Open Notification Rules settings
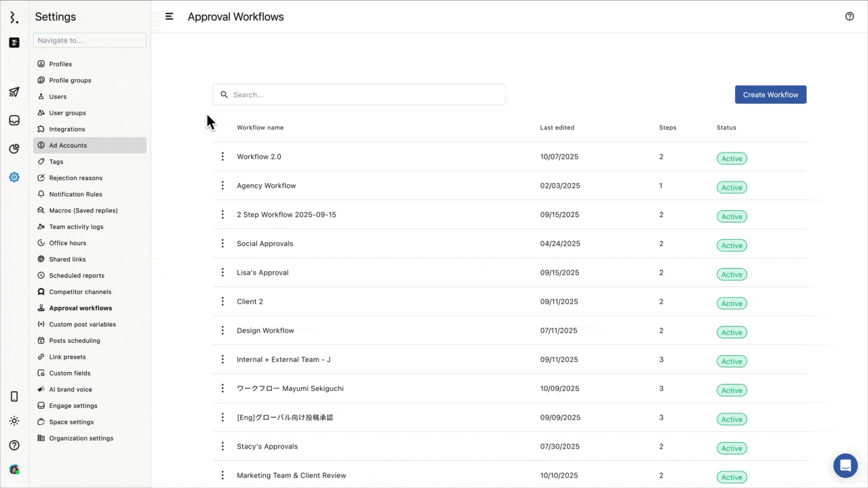Viewport: 868px width, 488px height. [x=75, y=195]
